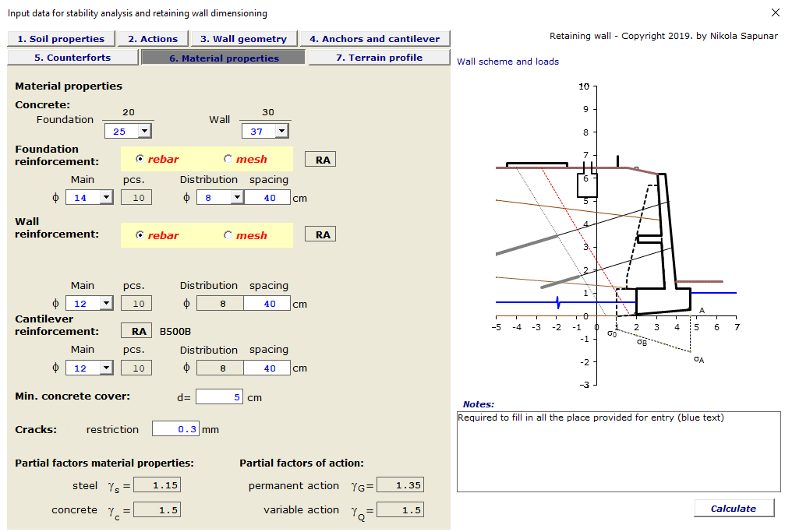Click the RA button for foundation reinforcement
This screenshot has width=785, height=532.
[x=320, y=158]
